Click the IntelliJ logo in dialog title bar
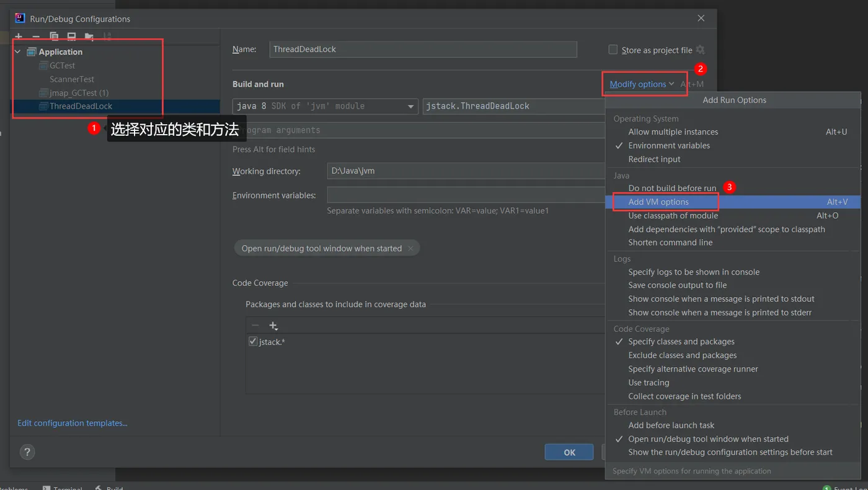868x490 pixels. click(20, 18)
